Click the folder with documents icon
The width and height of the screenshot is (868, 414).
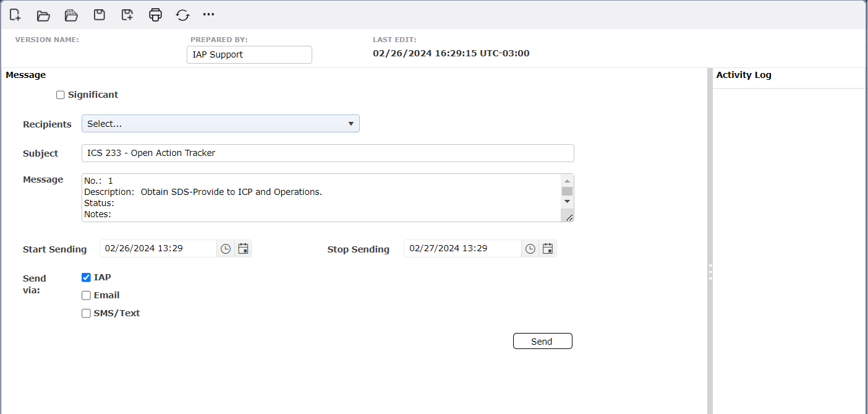click(x=71, y=15)
